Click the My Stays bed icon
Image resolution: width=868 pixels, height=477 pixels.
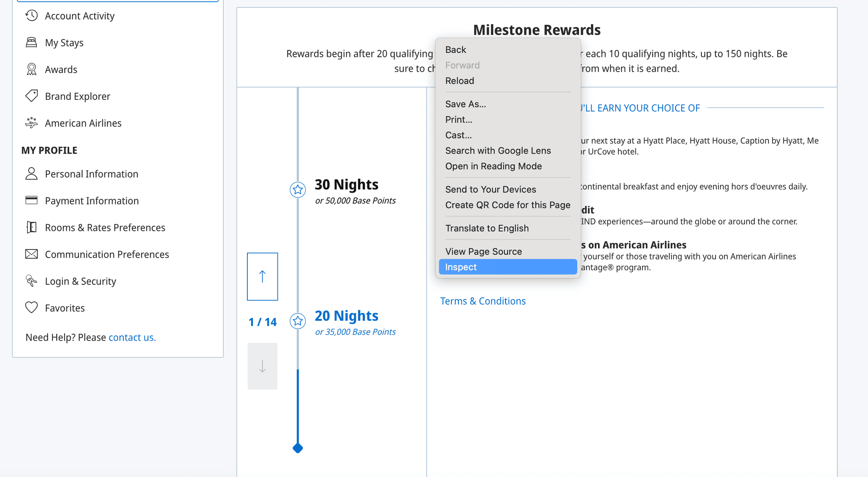pos(31,43)
